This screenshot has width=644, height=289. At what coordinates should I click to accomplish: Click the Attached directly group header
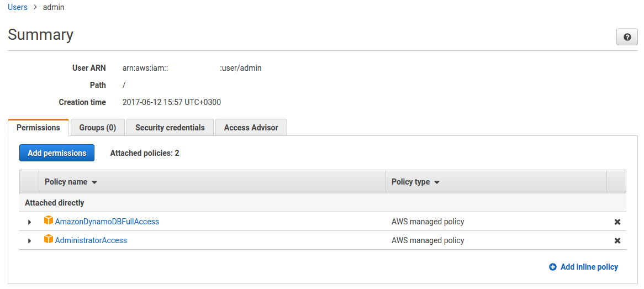click(54, 203)
